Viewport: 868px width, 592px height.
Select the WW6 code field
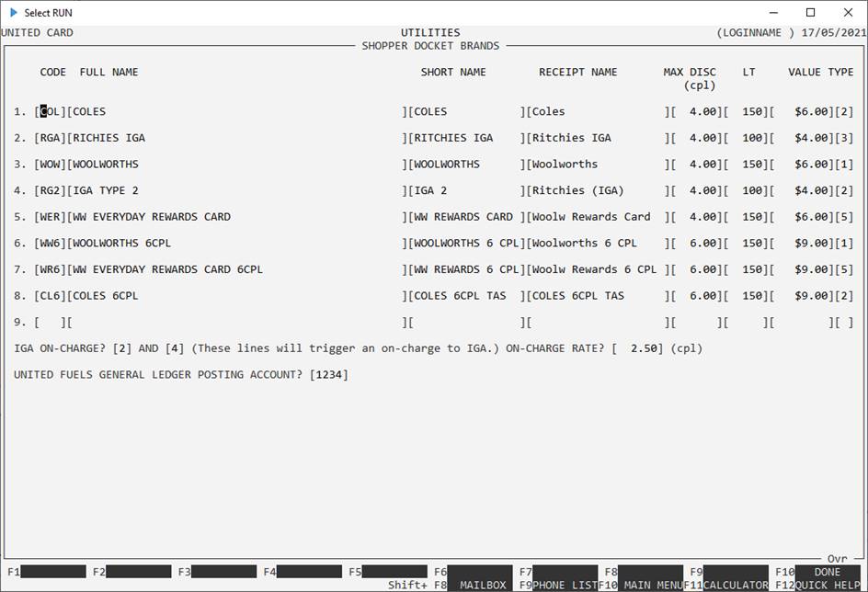click(x=50, y=243)
